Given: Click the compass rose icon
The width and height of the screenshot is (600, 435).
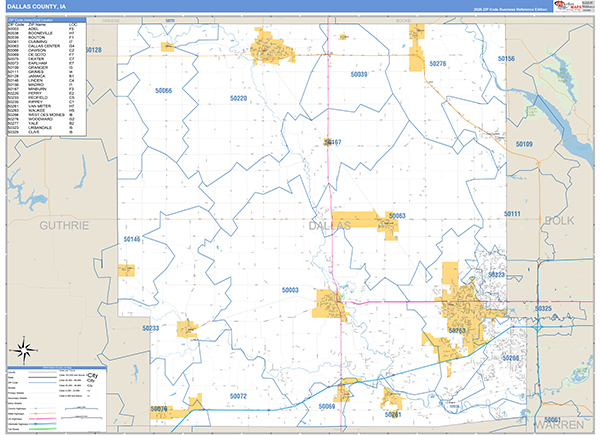Looking at the screenshot, I should pyautogui.click(x=24, y=350).
